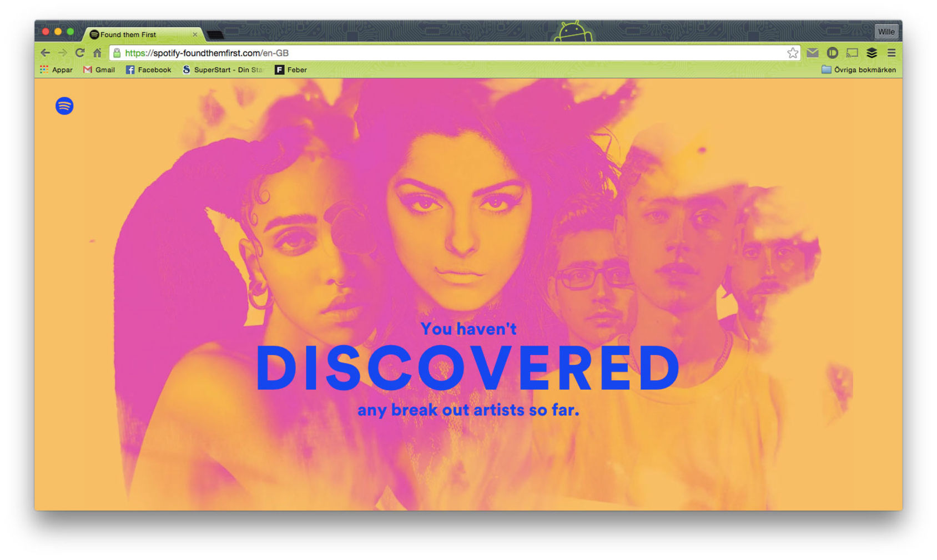This screenshot has width=937, height=560.
Task: Click the DISCOVERED headline text
Action: (467, 368)
